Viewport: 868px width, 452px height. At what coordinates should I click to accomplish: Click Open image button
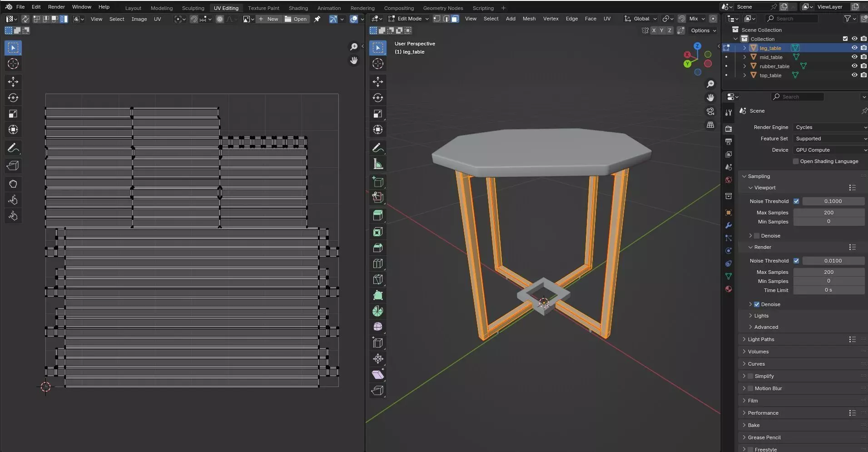296,19
